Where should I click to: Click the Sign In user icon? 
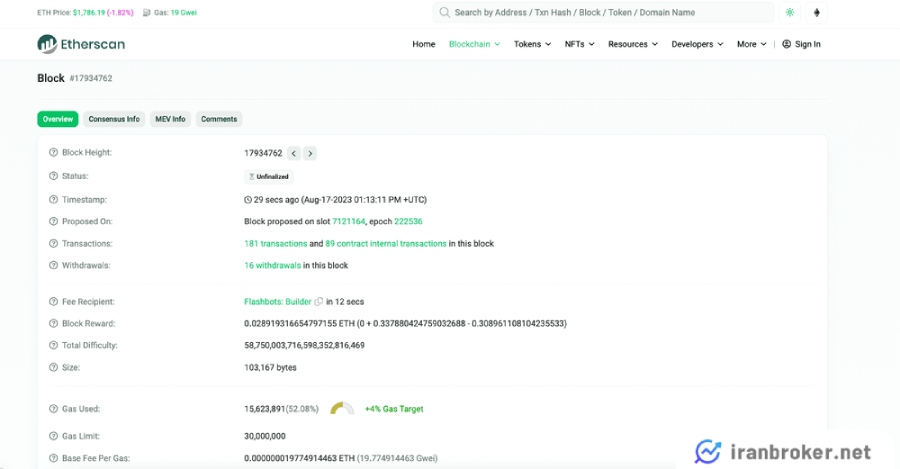(786, 44)
